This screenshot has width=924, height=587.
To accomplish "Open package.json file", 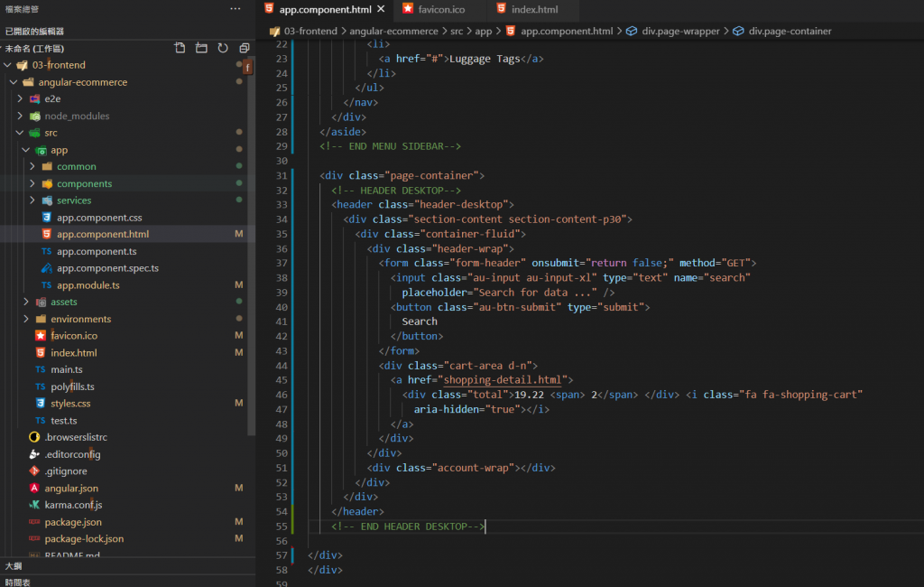I will coord(73,522).
